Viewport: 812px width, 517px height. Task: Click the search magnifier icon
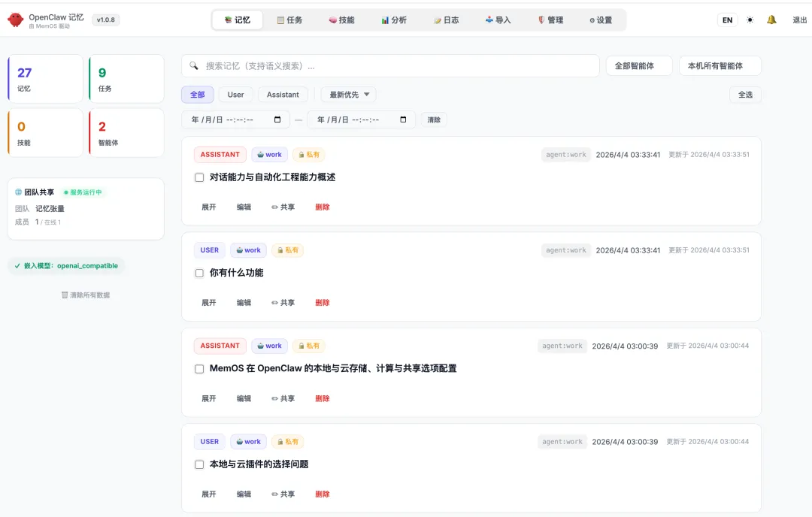(194, 65)
